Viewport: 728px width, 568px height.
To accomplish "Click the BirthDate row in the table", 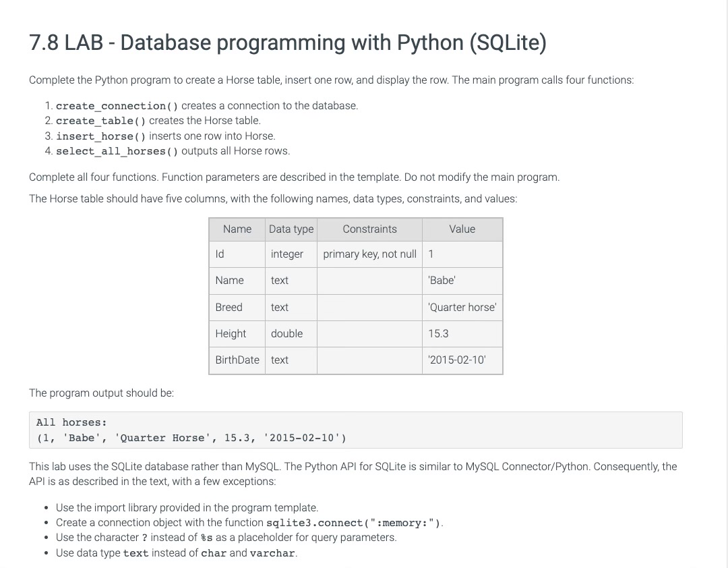I will pyautogui.click(x=237, y=360).
